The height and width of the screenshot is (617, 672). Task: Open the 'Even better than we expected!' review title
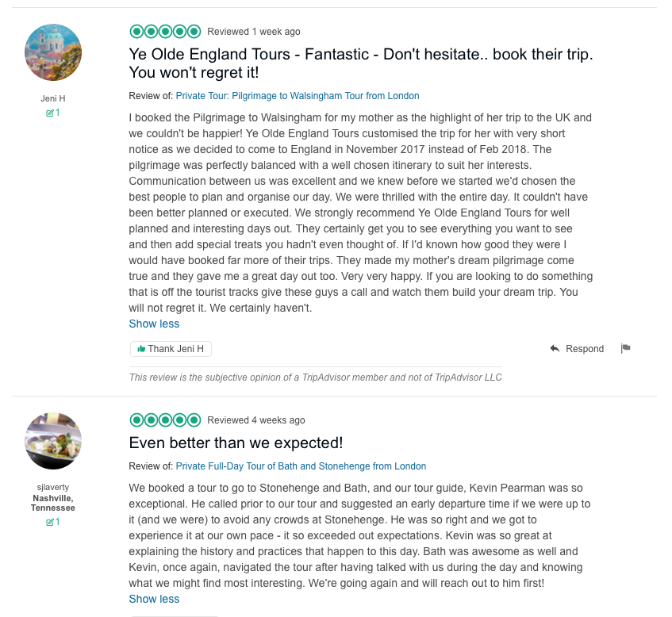point(236,443)
